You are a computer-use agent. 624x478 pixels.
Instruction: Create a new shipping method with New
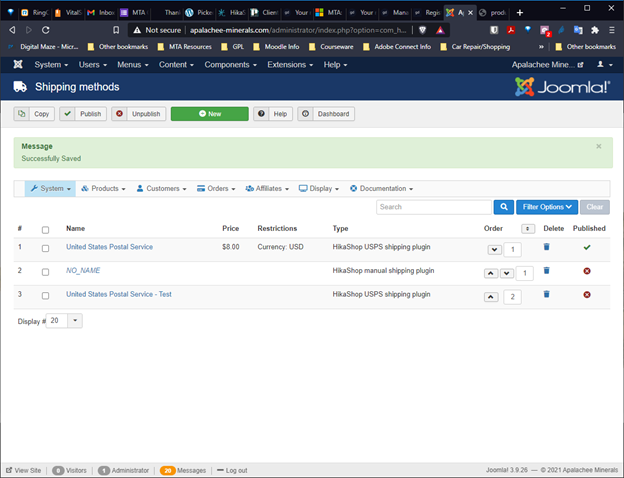coord(210,114)
